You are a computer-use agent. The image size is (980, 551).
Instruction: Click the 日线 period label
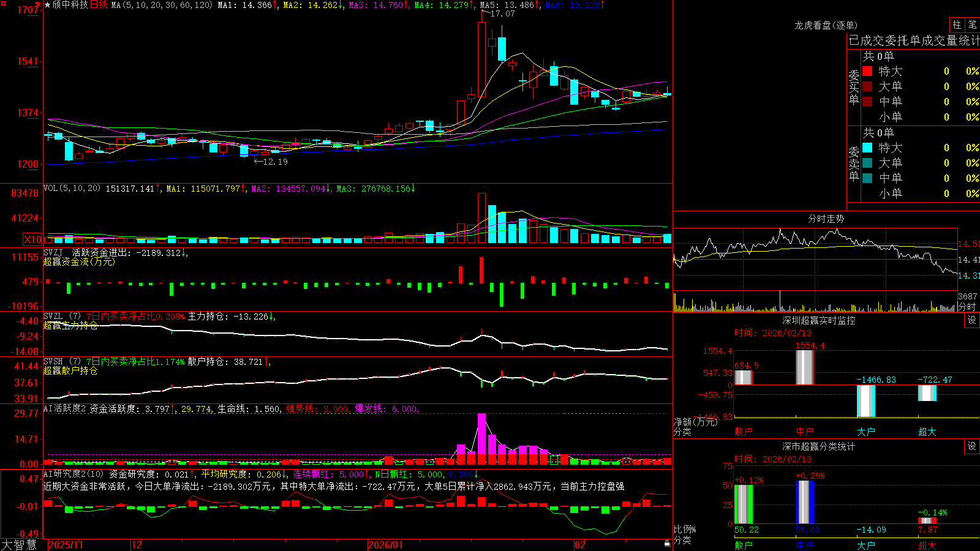tap(99, 5)
